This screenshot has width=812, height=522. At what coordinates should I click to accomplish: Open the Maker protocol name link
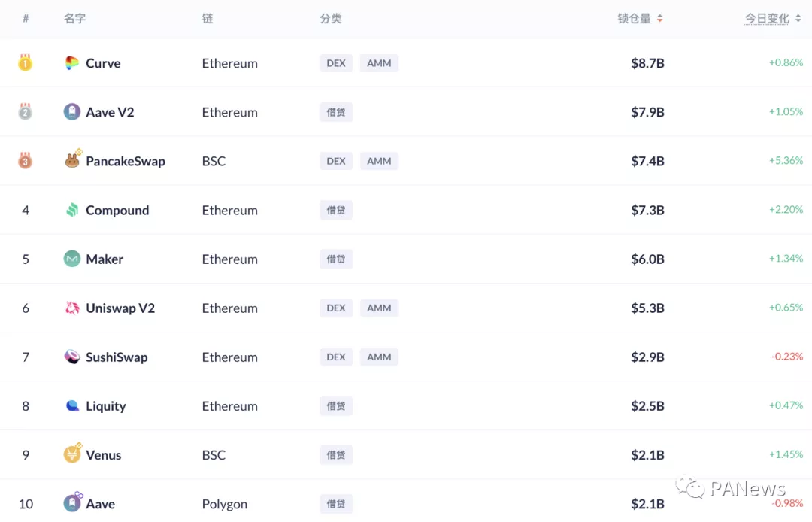(x=105, y=259)
